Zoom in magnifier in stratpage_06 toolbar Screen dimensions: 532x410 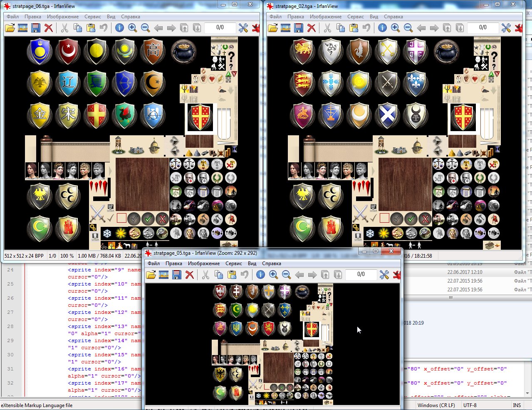(133, 28)
